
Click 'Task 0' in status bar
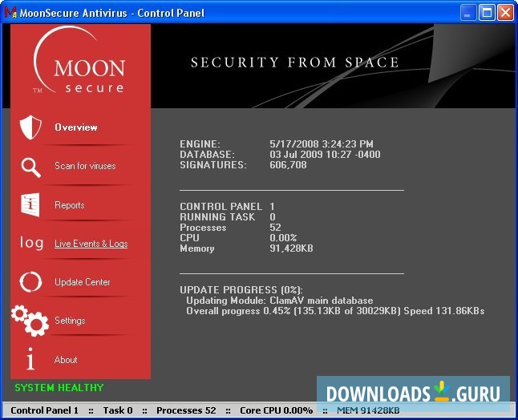click(x=118, y=410)
